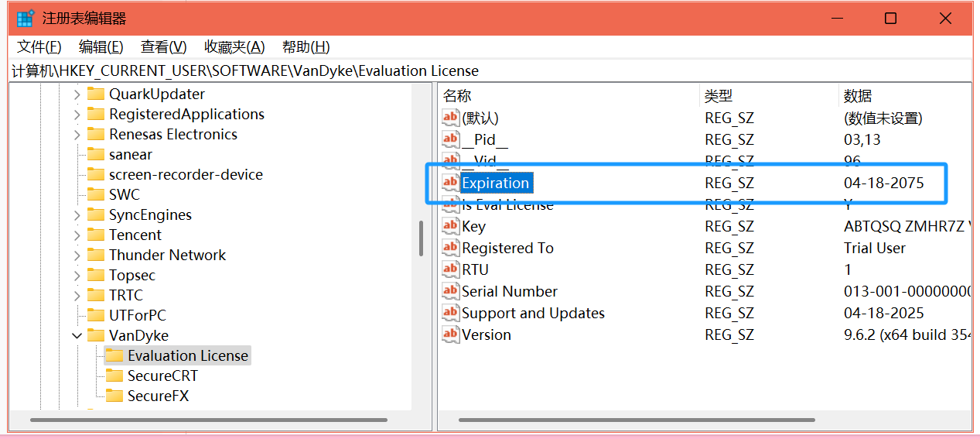Image resolution: width=980 pixels, height=439 pixels.
Task: Expand the Tencent key arrow
Action: click(x=77, y=235)
